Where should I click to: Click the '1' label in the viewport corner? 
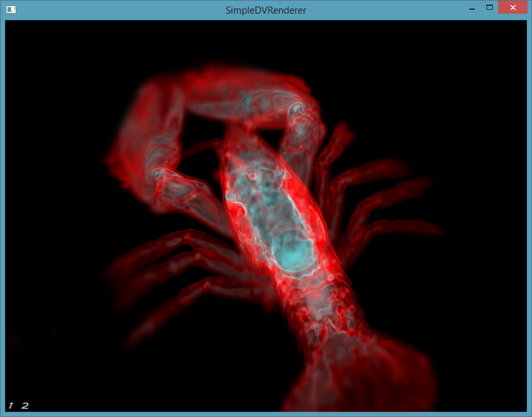(x=11, y=405)
